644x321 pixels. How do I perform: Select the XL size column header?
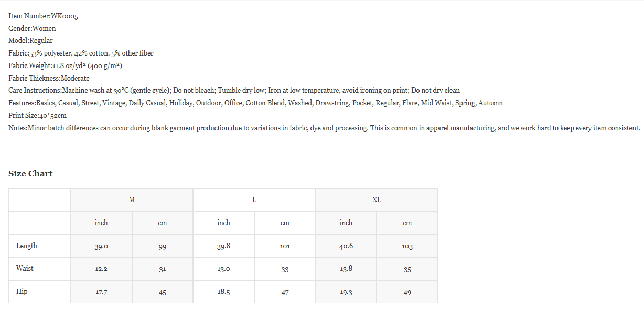point(377,200)
